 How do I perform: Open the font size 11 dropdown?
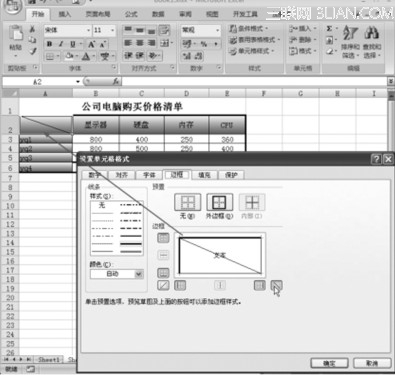pos(112,30)
